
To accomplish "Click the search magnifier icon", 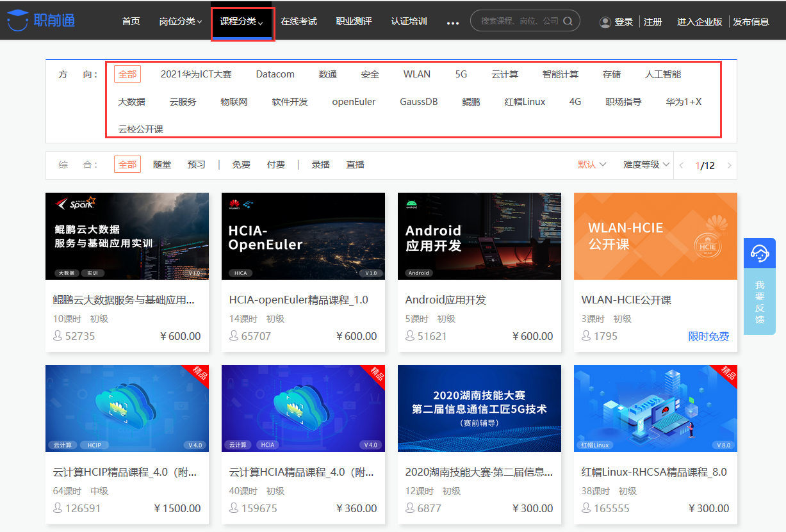I will tap(568, 21).
